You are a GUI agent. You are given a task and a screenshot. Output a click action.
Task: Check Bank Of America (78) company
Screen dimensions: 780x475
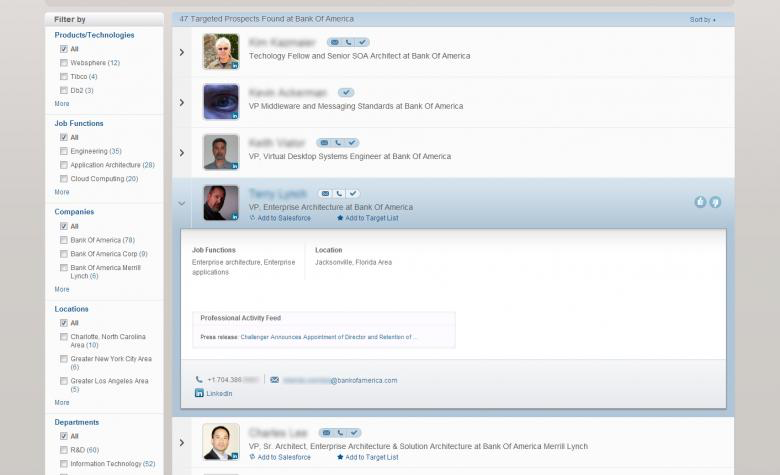pyautogui.click(x=64, y=240)
